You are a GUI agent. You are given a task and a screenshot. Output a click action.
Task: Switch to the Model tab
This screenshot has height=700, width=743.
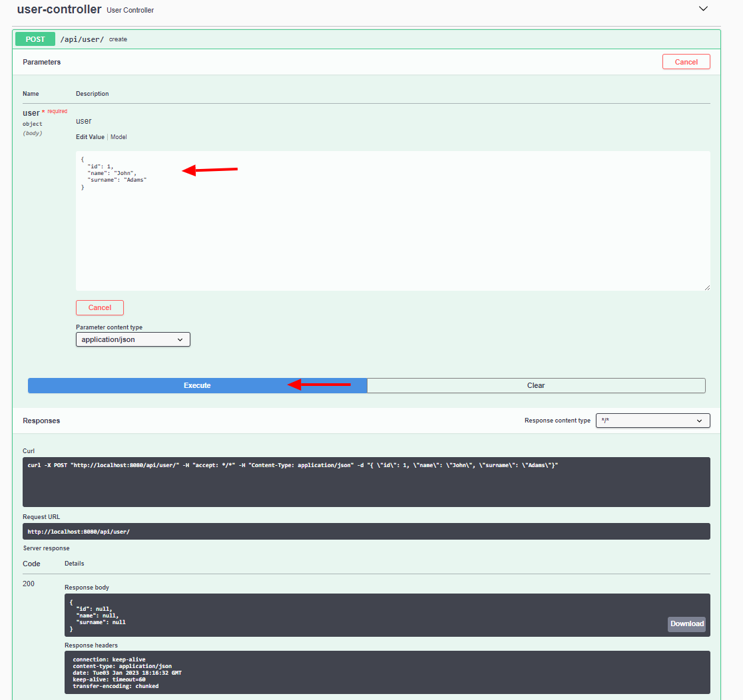pos(119,136)
